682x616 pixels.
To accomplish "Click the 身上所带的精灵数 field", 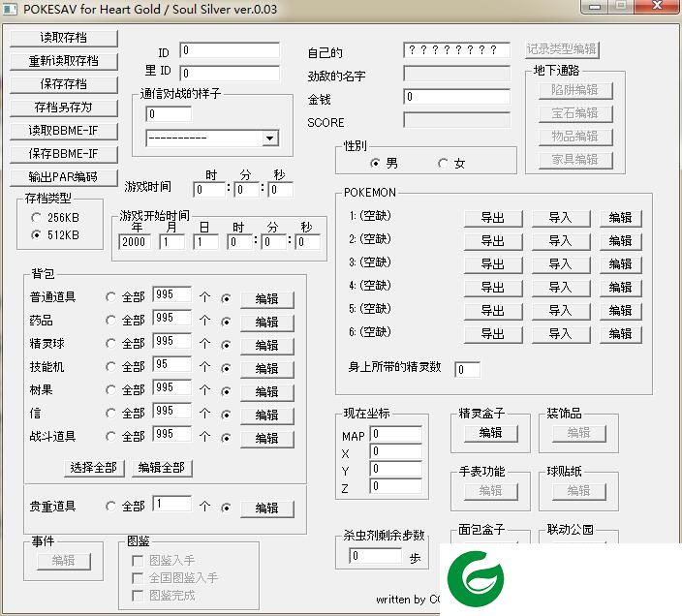I will pyautogui.click(x=468, y=370).
